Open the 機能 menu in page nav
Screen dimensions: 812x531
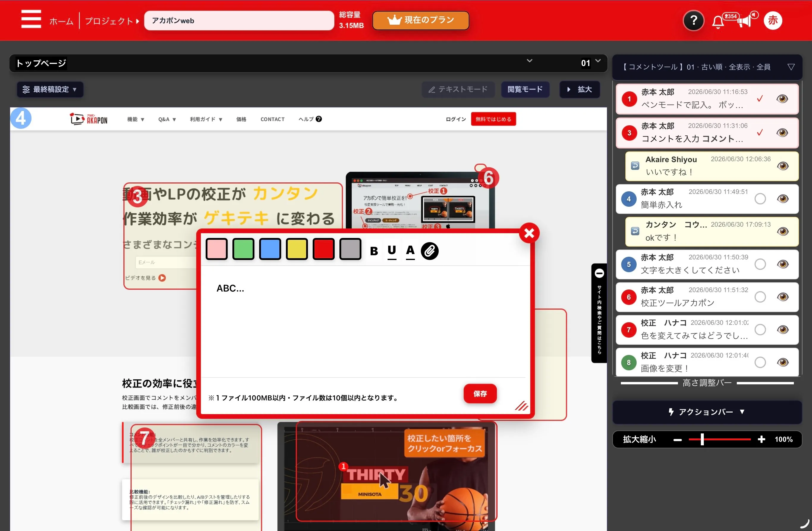coord(136,119)
